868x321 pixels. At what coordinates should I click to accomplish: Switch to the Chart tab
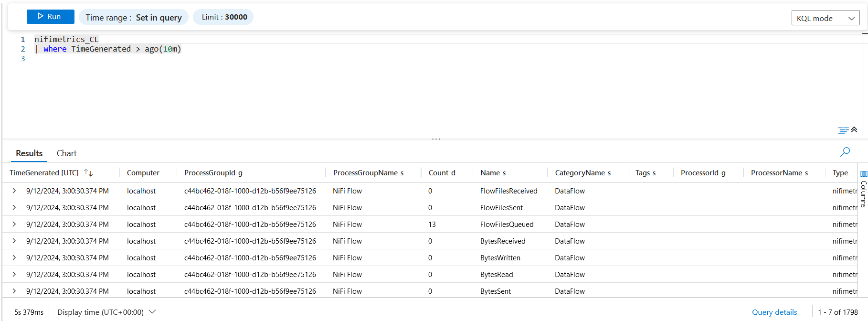tap(66, 153)
